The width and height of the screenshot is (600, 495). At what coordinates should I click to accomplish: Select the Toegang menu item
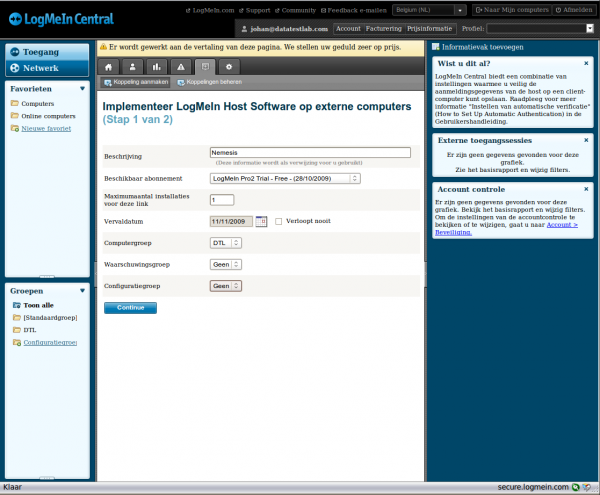tap(47, 52)
